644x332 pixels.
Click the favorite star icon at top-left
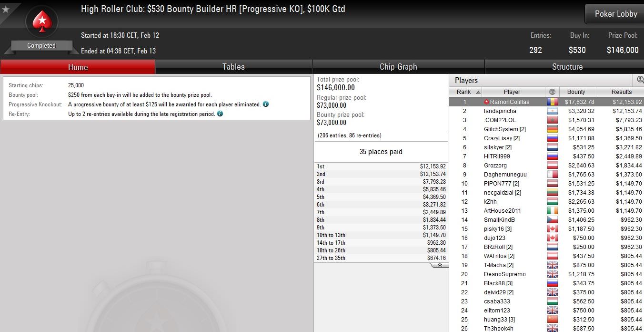click(x=6, y=9)
